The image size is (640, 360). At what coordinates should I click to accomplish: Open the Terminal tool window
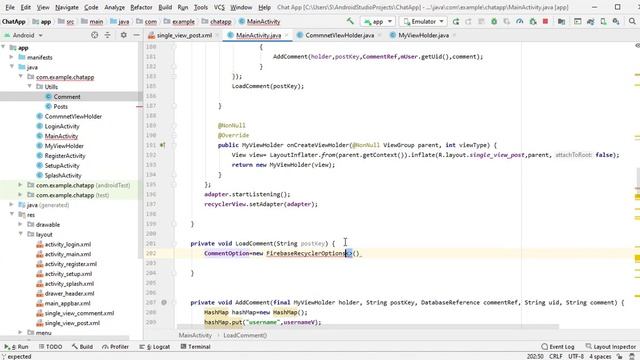(196, 347)
